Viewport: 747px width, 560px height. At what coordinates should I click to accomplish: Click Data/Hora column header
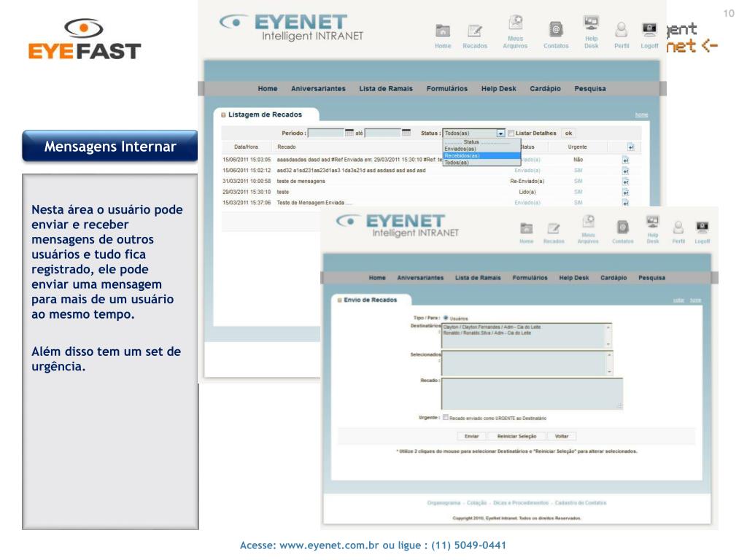246,147
